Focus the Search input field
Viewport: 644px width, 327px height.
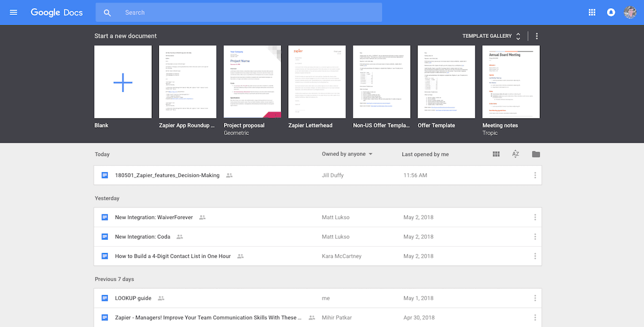pyautogui.click(x=239, y=12)
